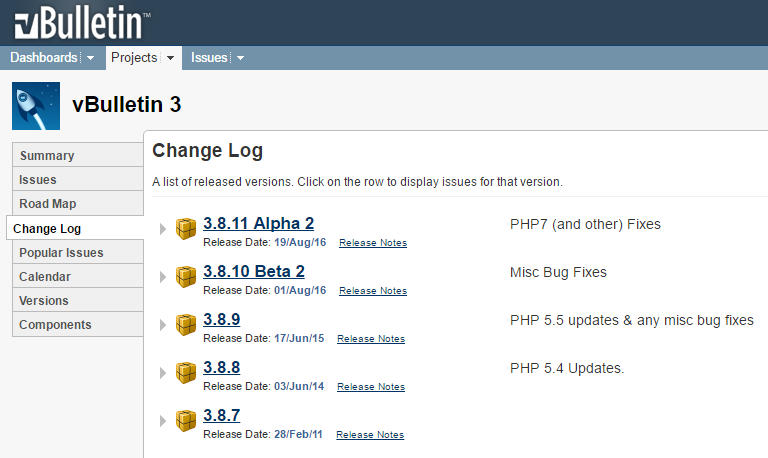Click the release date 01/Aug/16

click(300, 290)
